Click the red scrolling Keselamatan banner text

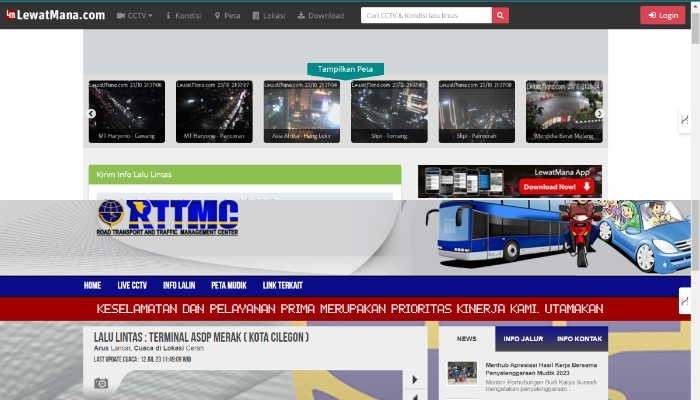pyautogui.click(x=350, y=309)
